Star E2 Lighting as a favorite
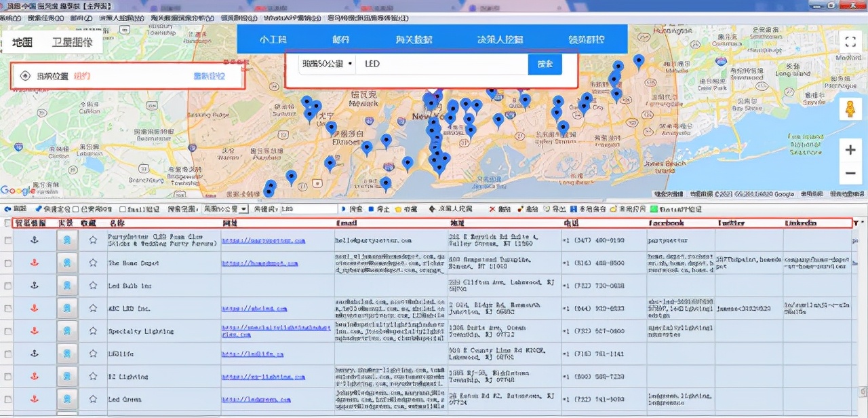This screenshot has height=418, width=868. 93,376
